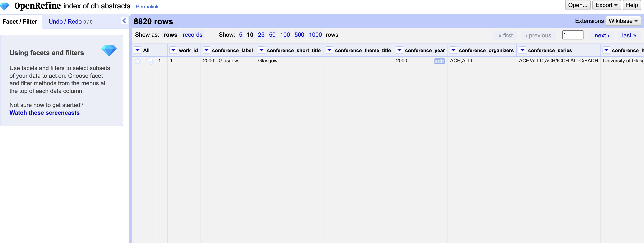
Task: Go to next page of rows
Action: pos(602,35)
